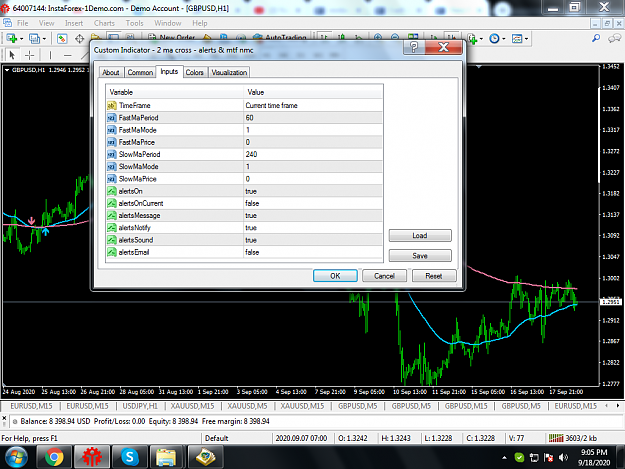Click the Variable column header
Viewport: 625px width, 469px height.
(x=175, y=92)
